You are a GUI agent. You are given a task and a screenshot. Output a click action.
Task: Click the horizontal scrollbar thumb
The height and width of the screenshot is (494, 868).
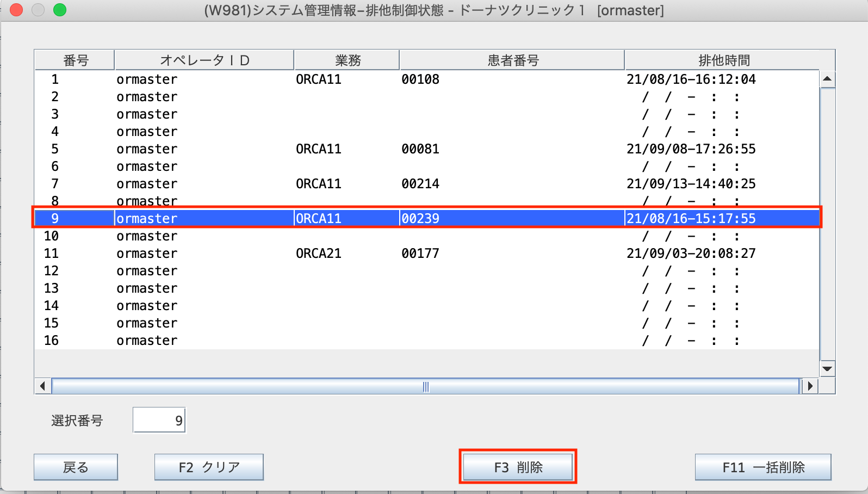click(x=425, y=386)
